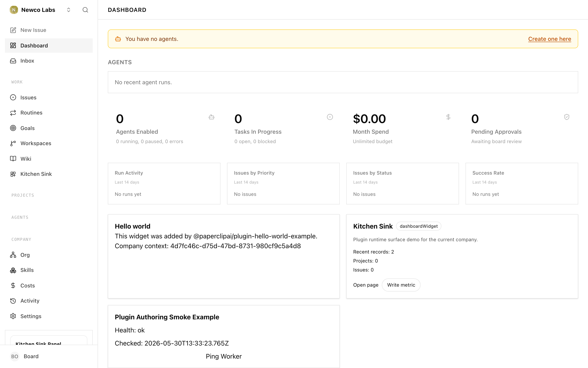Viewport: 588px width, 368px height.
Task: Open the Costs page
Action: [x=49, y=285]
